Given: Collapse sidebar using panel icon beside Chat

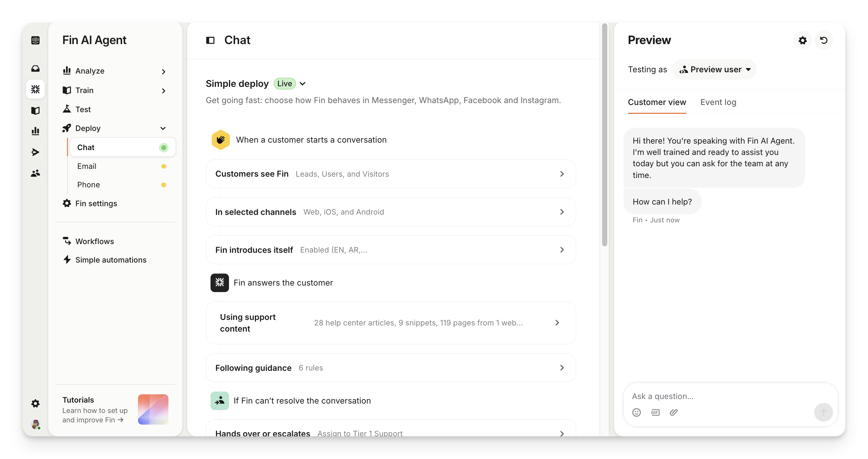Looking at the screenshot, I should click(210, 41).
